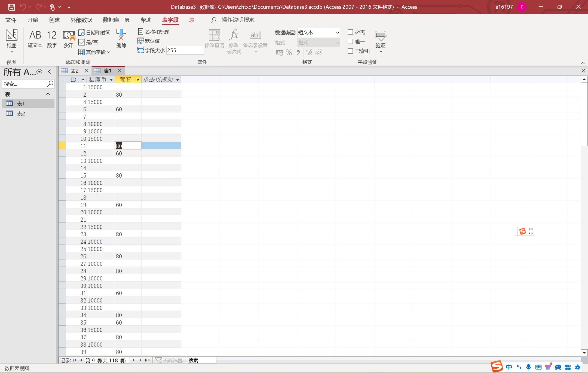Close the 表2 document tab
This screenshot has height=373, width=588.
click(86, 71)
